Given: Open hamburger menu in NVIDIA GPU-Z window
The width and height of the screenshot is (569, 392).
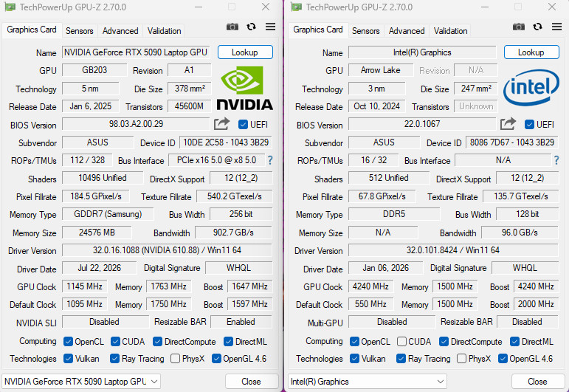Looking at the screenshot, I should (270, 27).
